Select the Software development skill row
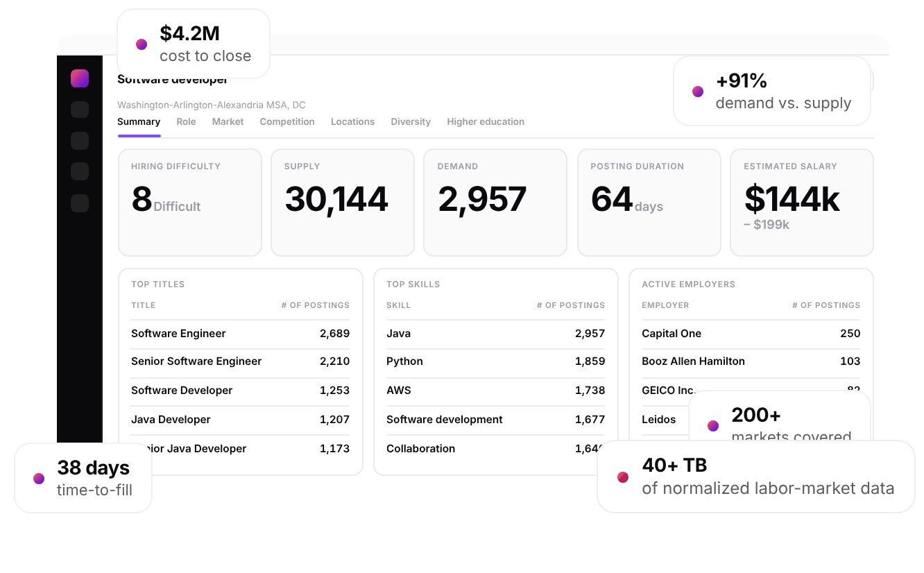Image resolution: width=924 pixels, height=573 pixels. point(495,420)
